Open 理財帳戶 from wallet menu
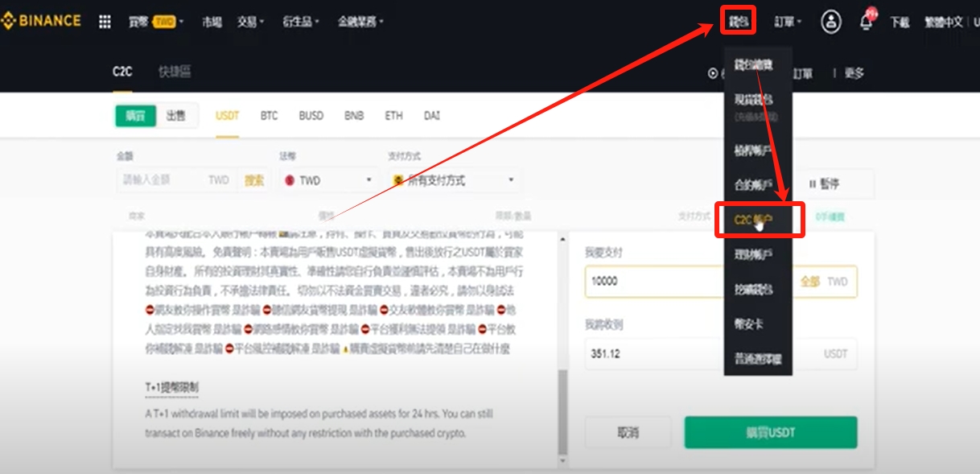This screenshot has width=980, height=474. click(754, 254)
